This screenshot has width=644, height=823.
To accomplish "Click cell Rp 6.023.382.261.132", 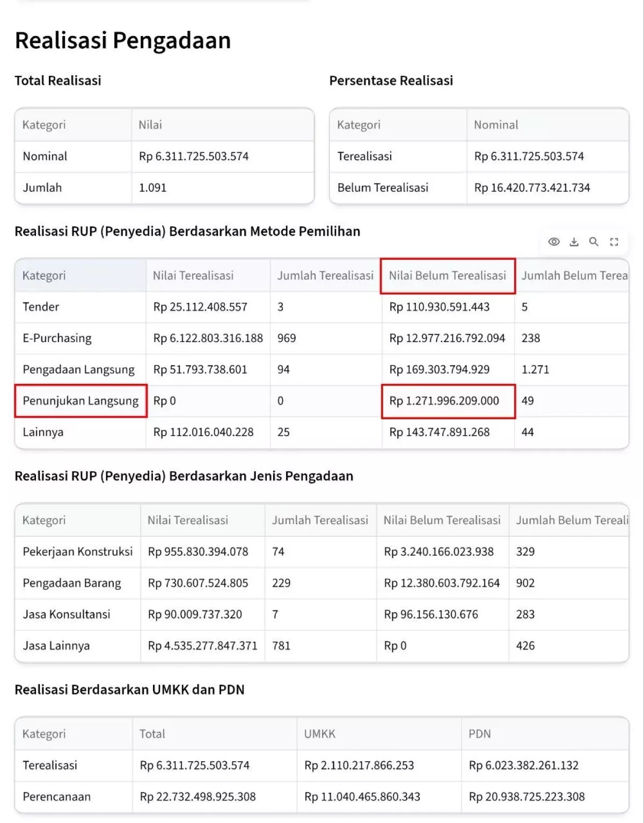I will pos(545,766).
